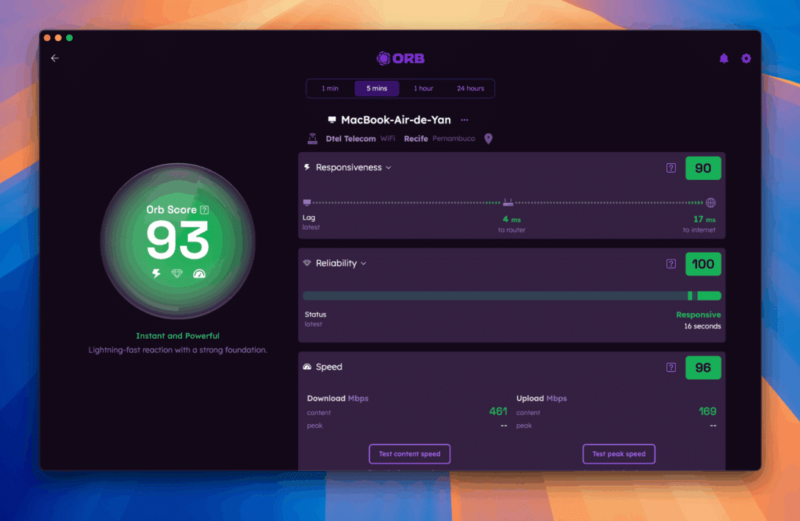Screen dimensions: 800x521
Task: Click the 461 download content value
Action: pos(498,411)
